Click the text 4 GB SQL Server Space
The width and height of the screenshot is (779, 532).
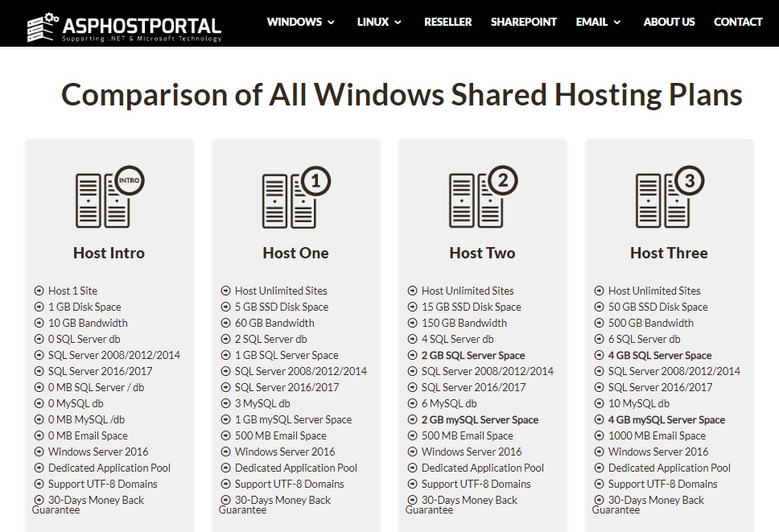660,355
